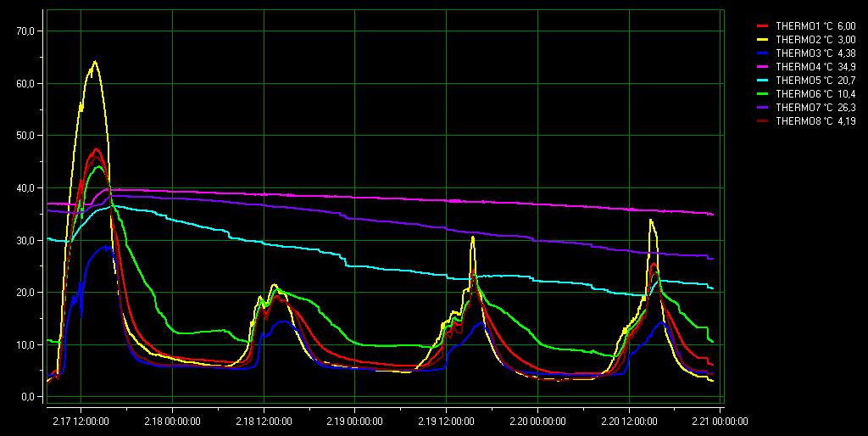Click the 30,0 y-axis label

26,240
